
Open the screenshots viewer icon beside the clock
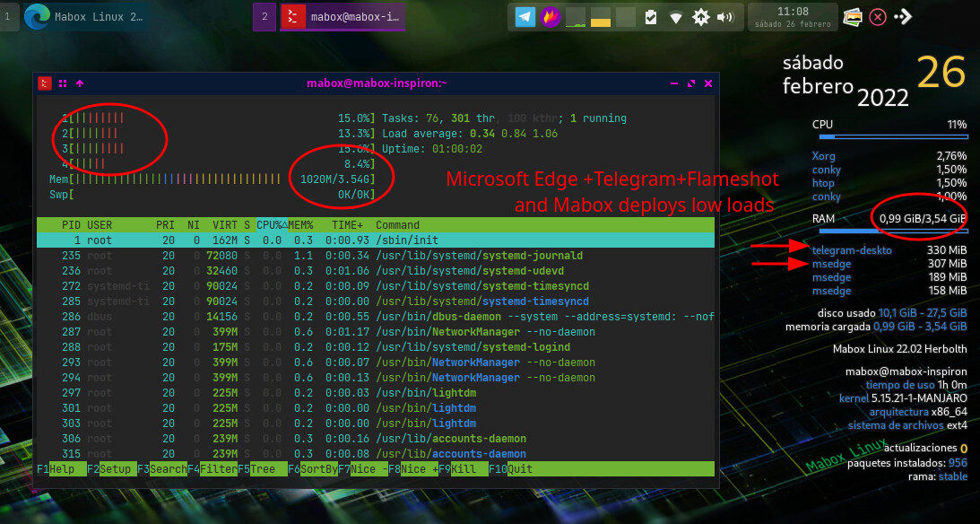[x=853, y=15]
